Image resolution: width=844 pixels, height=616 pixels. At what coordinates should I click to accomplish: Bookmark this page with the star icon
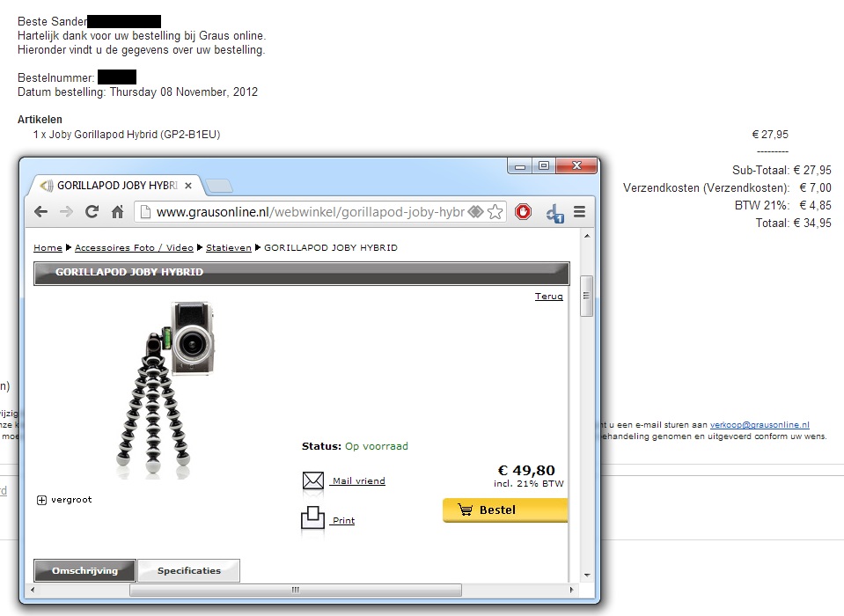coord(495,212)
